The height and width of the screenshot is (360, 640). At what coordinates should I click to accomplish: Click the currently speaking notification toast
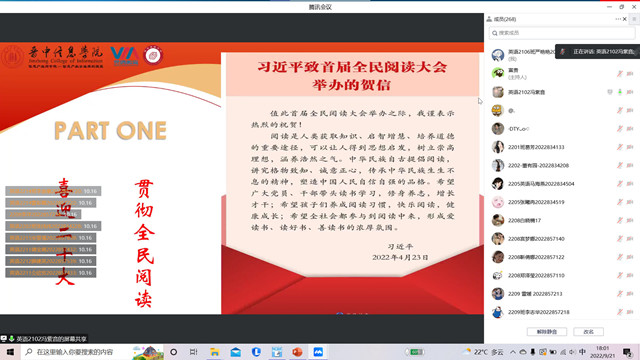(598, 52)
